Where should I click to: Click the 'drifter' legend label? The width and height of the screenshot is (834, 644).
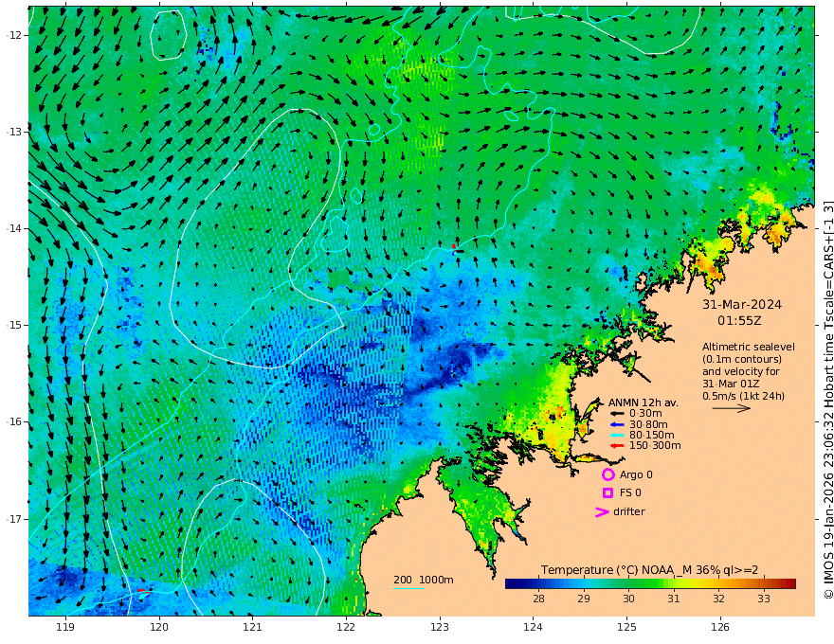[628, 511]
